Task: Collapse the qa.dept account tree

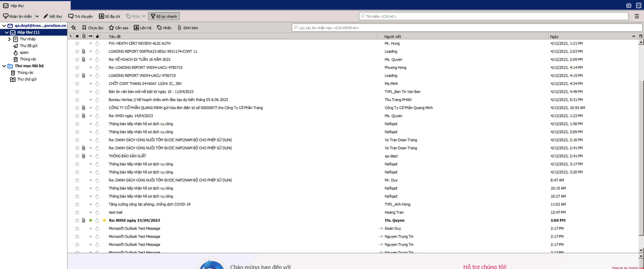Action: click(x=4, y=25)
